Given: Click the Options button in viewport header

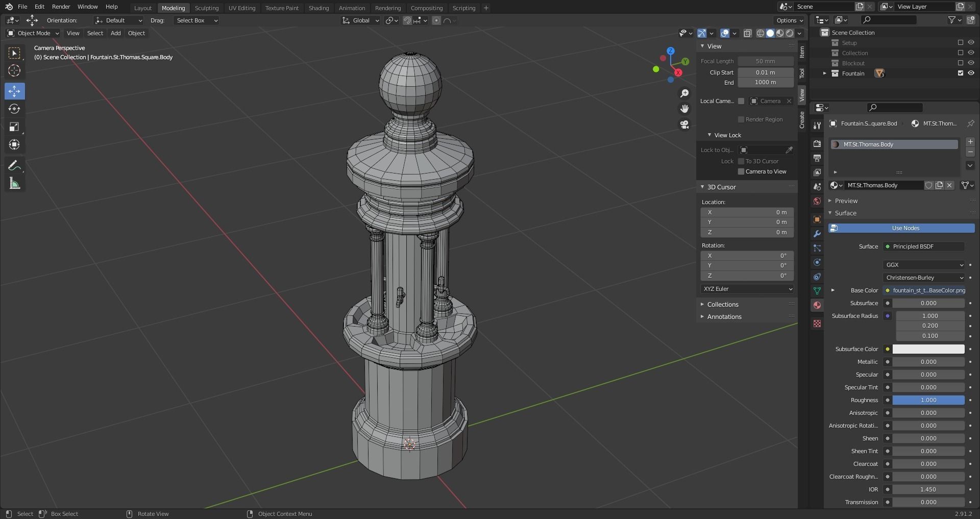Looking at the screenshot, I should tap(789, 20).
